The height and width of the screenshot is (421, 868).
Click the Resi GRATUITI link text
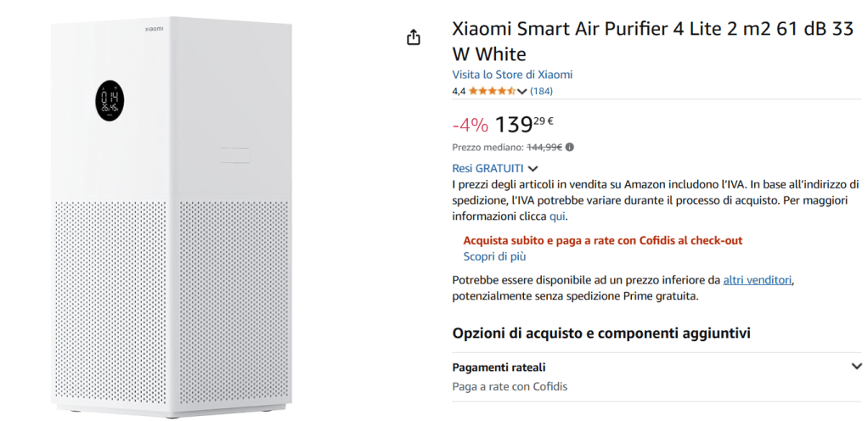coord(488,169)
